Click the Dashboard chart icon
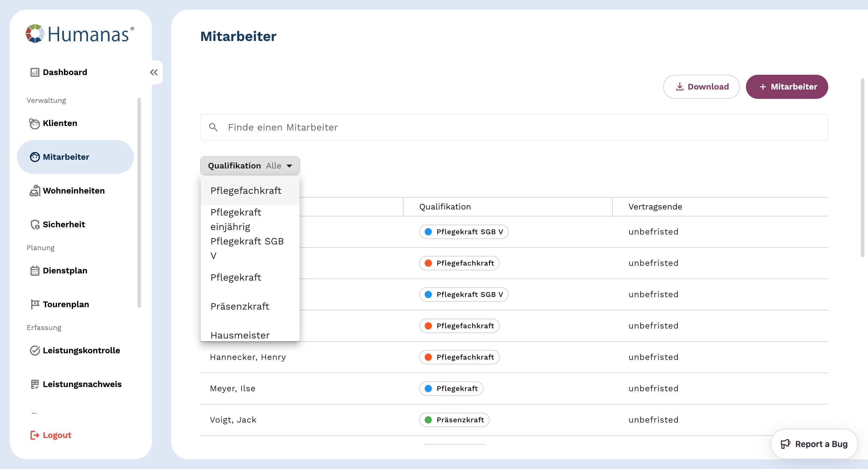868x469 pixels. 35,72
